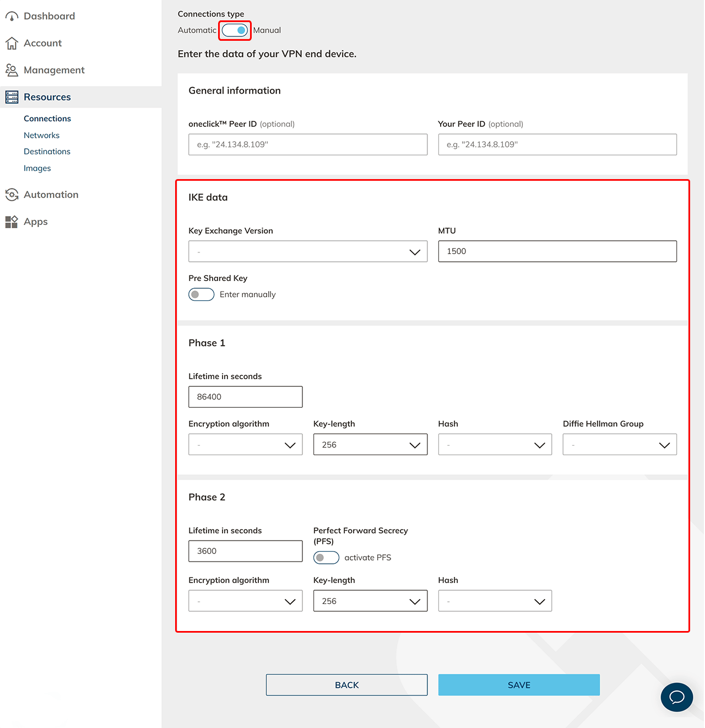Activate the PFS toggle in Phase 2
Screen dimensions: 705x728
click(326, 558)
